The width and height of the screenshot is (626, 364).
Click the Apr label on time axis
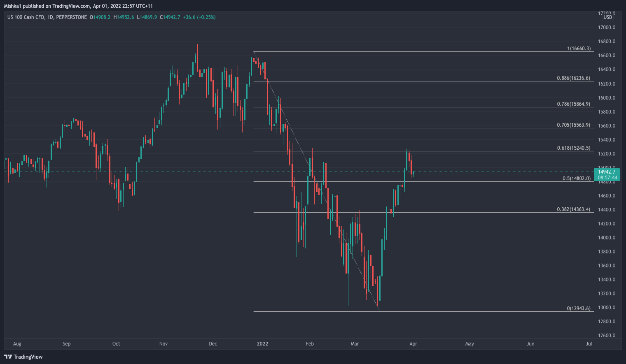[413, 344]
